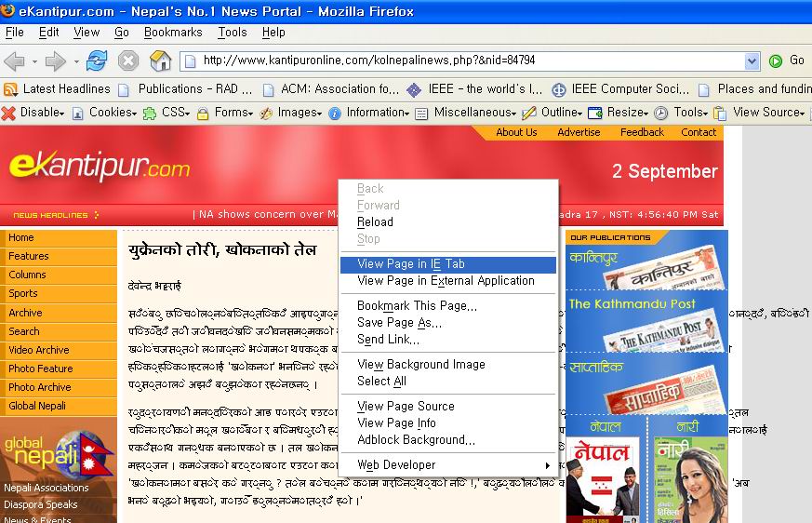
Task: Click the URL address input field
Action: click(465, 61)
